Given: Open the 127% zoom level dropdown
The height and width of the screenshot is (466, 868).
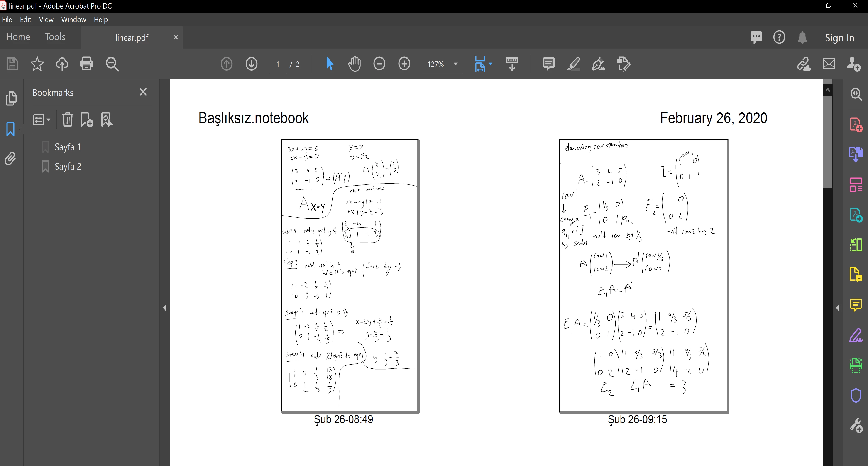Looking at the screenshot, I should 456,64.
